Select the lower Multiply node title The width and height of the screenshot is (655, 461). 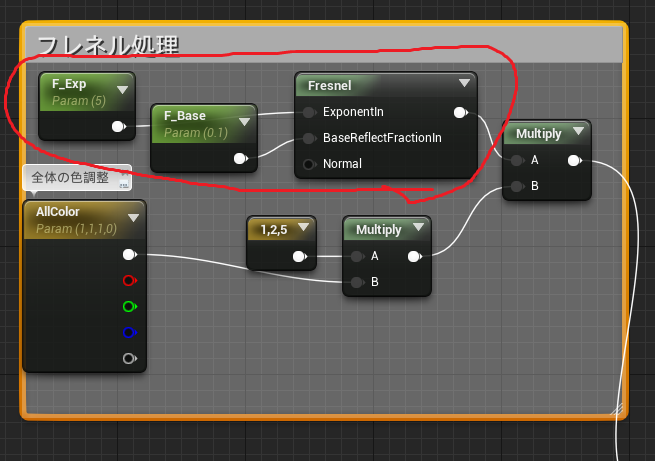378,230
